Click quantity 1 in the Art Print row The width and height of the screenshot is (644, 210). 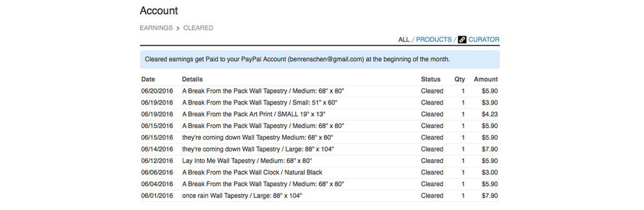point(463,114)
